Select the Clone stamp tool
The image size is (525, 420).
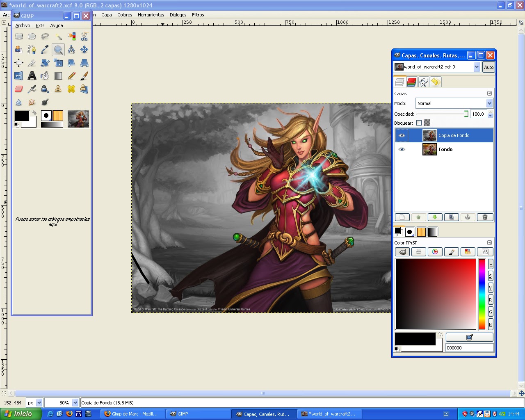click(58, 89)
